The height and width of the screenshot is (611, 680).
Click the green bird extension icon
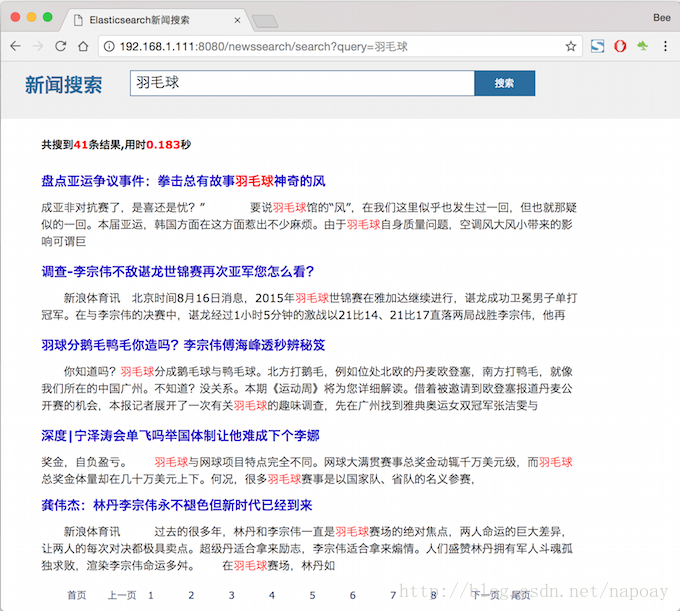click(643, 47)
